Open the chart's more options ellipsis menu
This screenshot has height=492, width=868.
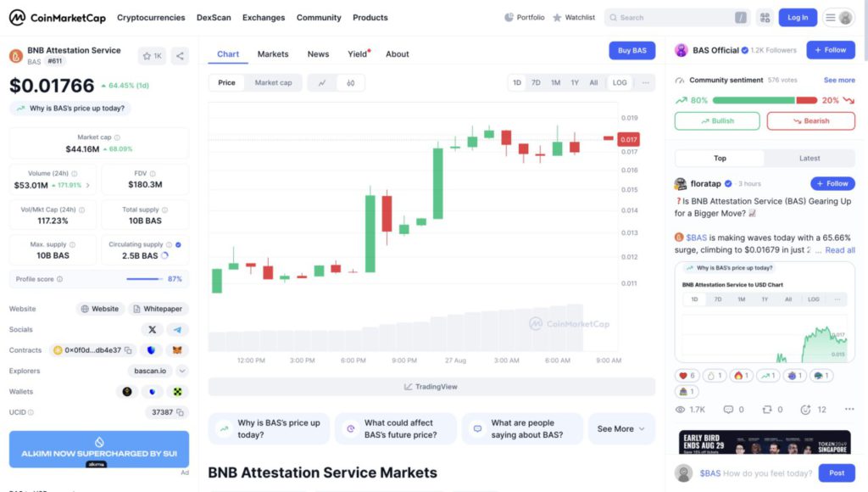point(646,82)
